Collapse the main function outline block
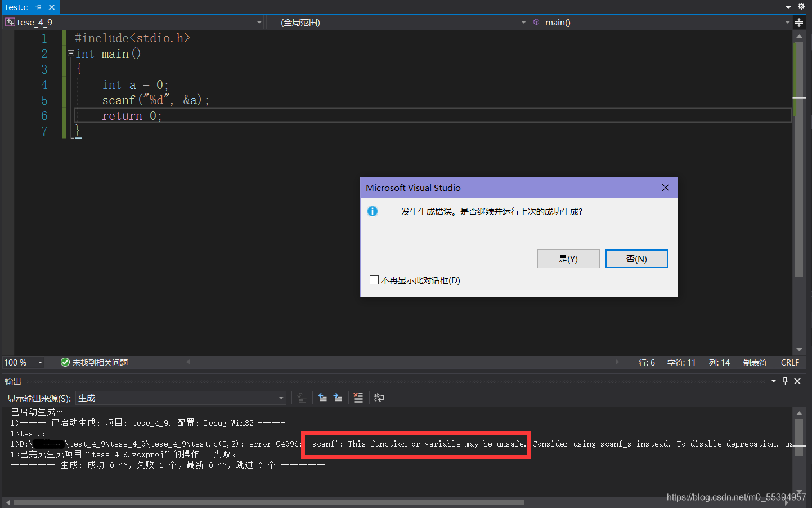This screenshot has width=812, height=508. [70, 54]
